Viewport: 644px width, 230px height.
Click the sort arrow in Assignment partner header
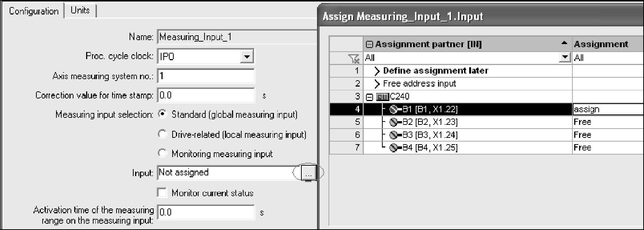coord(564,44)
